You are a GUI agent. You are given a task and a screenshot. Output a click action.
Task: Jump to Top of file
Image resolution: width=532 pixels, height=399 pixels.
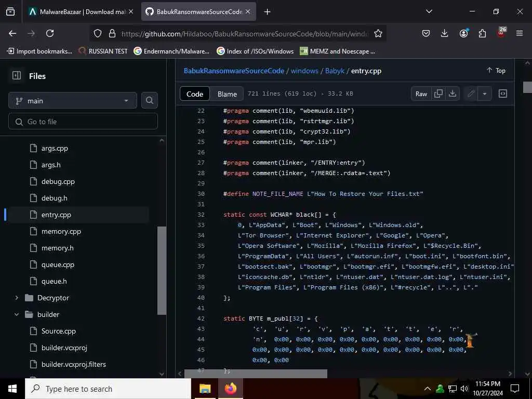[496, 71]
